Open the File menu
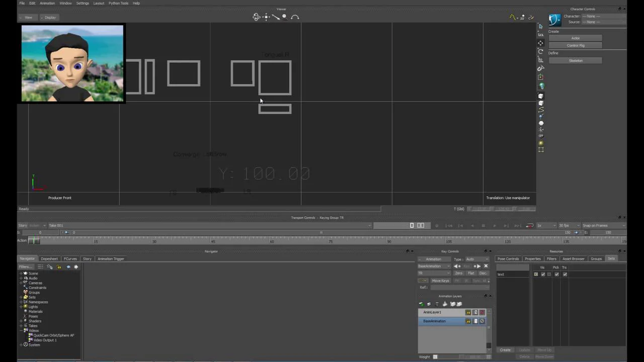This screenshot has height=362, width=644. 22,3
